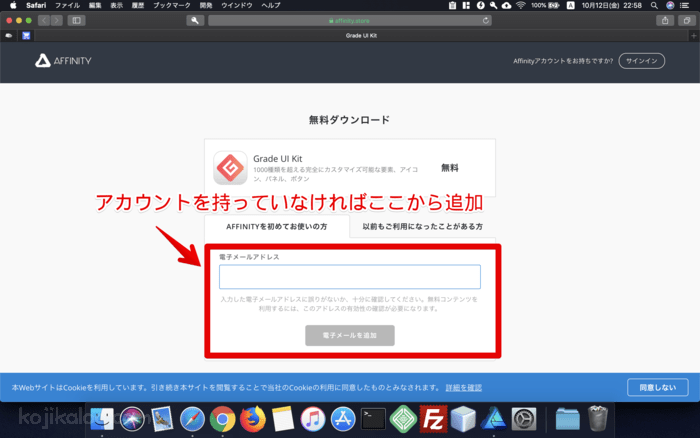This screenshot has width=700, height=438.
Task: Open the green diamond app in Dock
Action: (403, 419)
